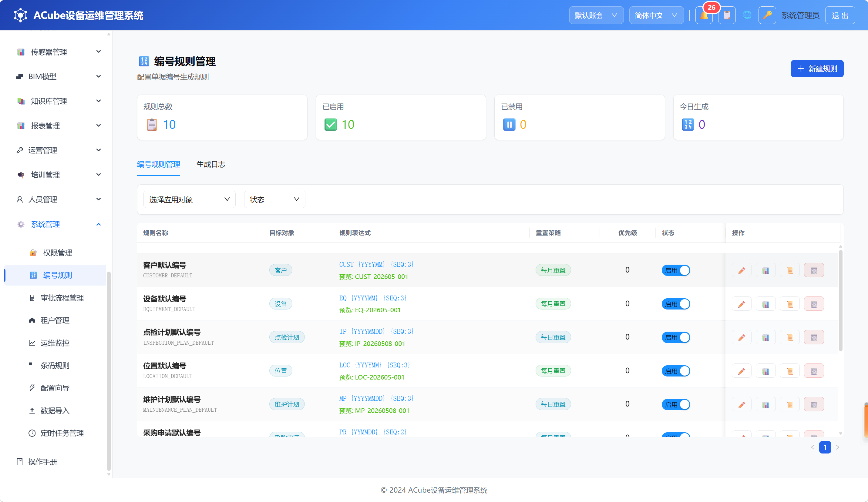Open the notification bell with 26 badge
Image resolution: width=868 pixels, height=502 pixels.
click(x=704, y=15)
